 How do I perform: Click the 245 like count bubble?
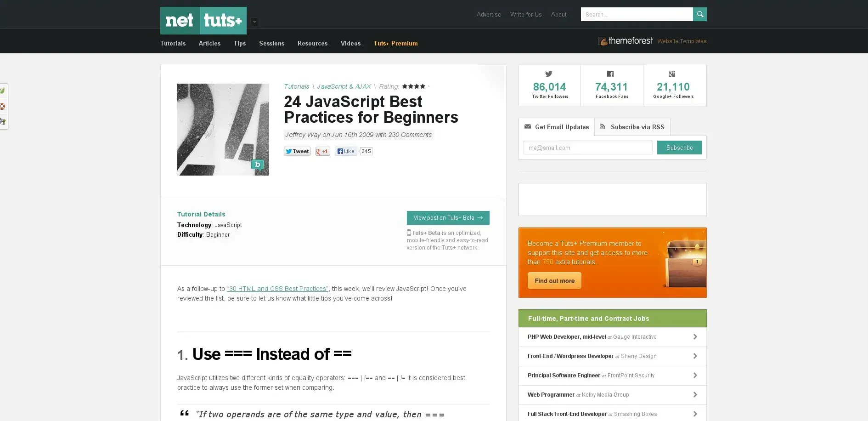pyautogui.click(x=366, y=151)
